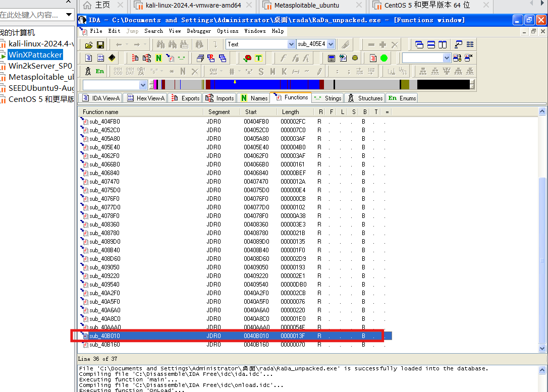
Task: Open the disassembly view toolbar icon
Action: tap(89, 58)
